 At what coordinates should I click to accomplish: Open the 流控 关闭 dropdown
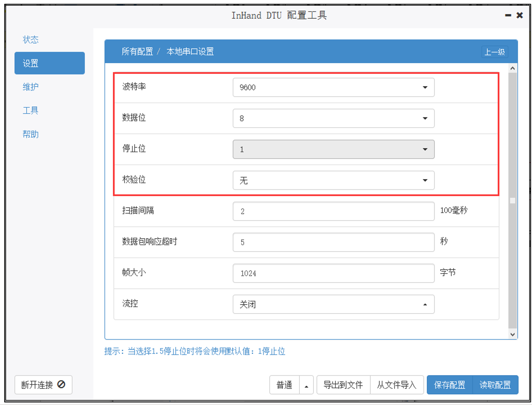point(333,304)
